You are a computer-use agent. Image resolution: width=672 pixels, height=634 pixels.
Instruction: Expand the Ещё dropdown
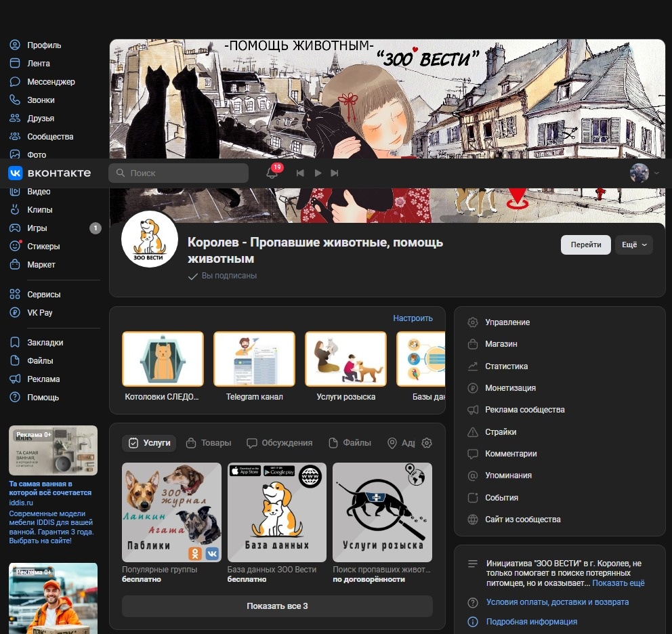634,245
